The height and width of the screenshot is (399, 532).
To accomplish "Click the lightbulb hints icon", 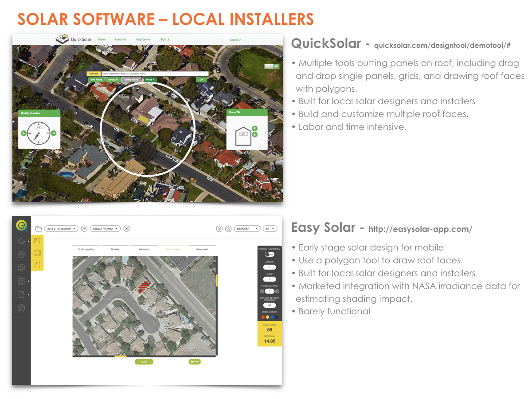I will click(x=219, y=229).
